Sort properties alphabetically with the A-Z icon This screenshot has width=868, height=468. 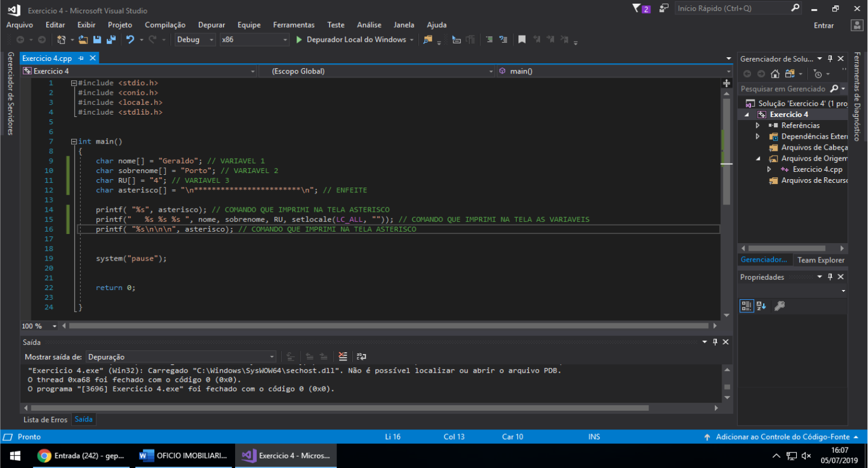click(761, 306)
